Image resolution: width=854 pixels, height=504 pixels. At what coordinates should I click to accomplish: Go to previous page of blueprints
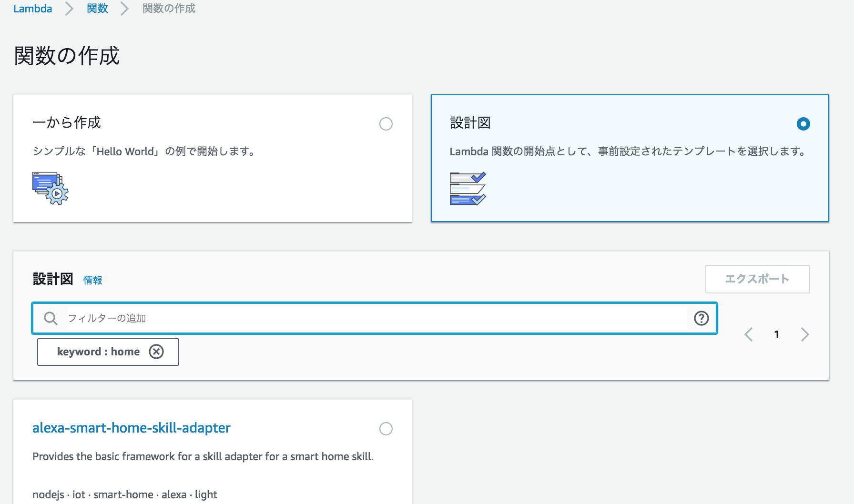click(x=749, y=334)
